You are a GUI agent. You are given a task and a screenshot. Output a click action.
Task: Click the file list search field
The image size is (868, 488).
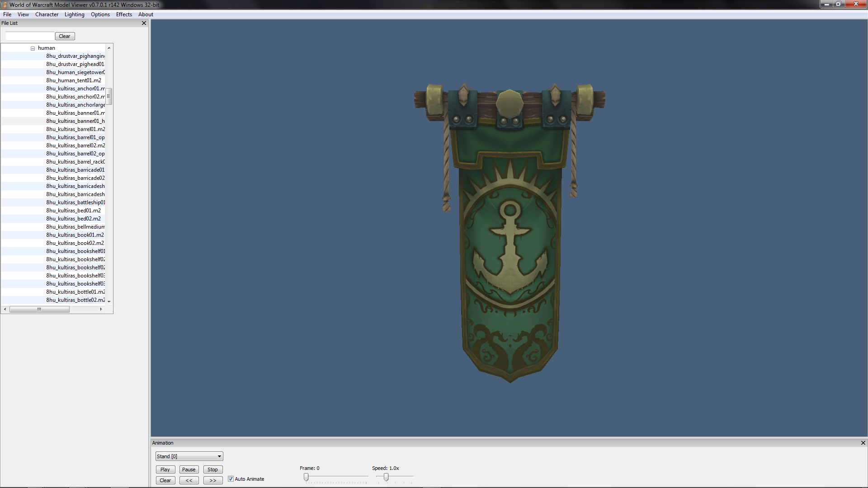click(x=29, y=36)
